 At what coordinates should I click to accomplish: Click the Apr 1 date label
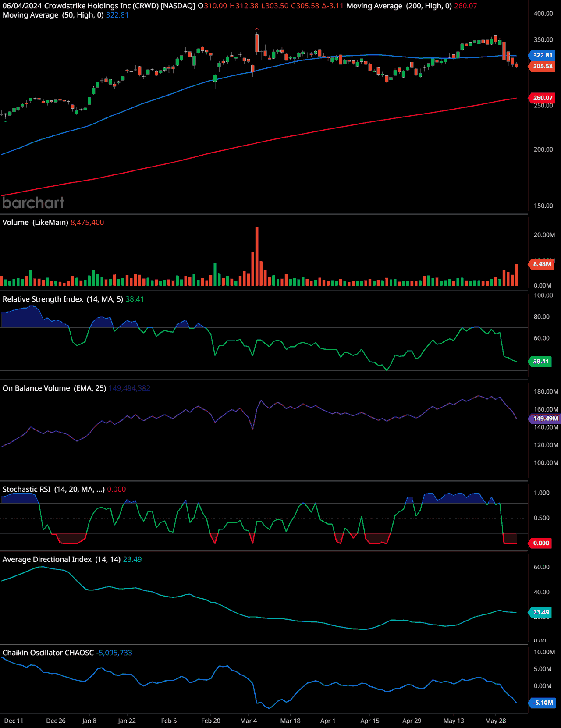(328, 721)
